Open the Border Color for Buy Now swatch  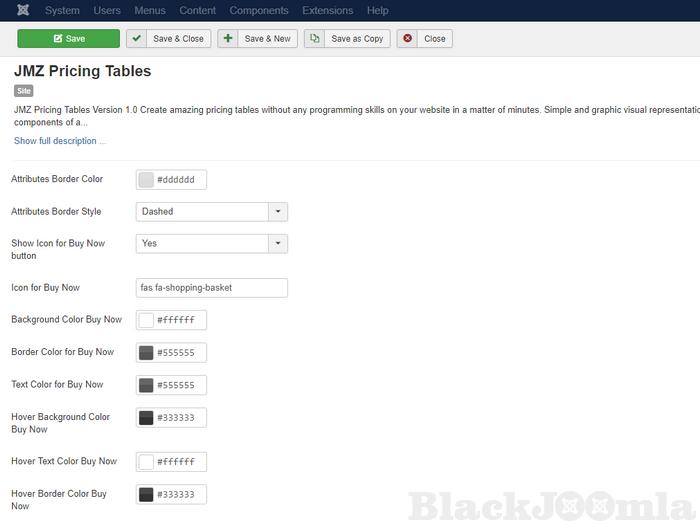point(146,353)
